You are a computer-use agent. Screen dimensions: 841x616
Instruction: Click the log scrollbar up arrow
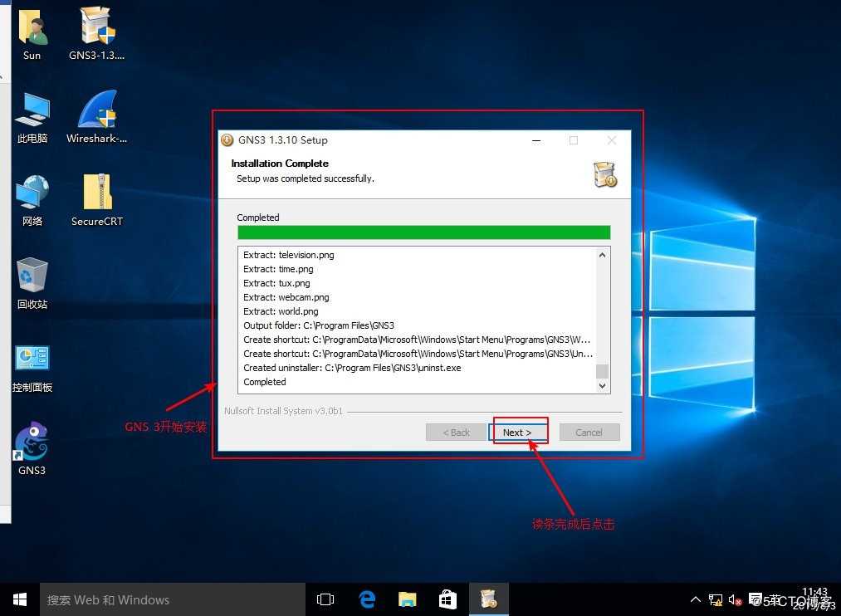pyautogui.click(x=603, y=255)
